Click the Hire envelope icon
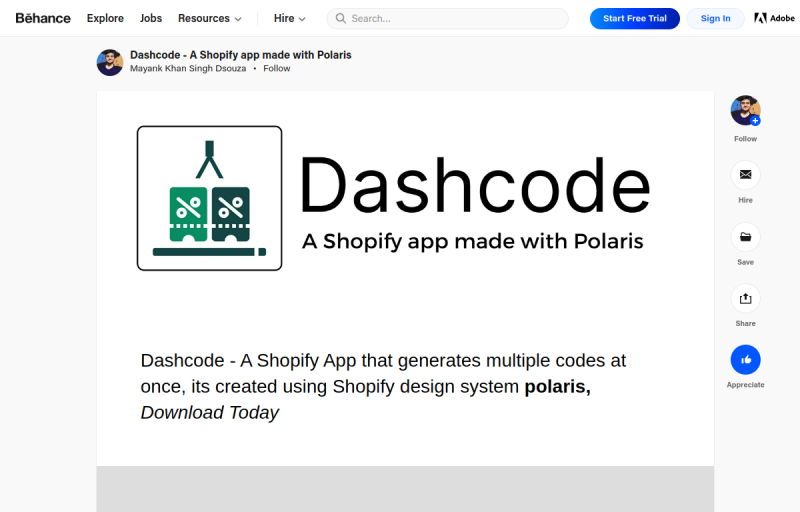800x512 pixels. click(x=745, y=175)
